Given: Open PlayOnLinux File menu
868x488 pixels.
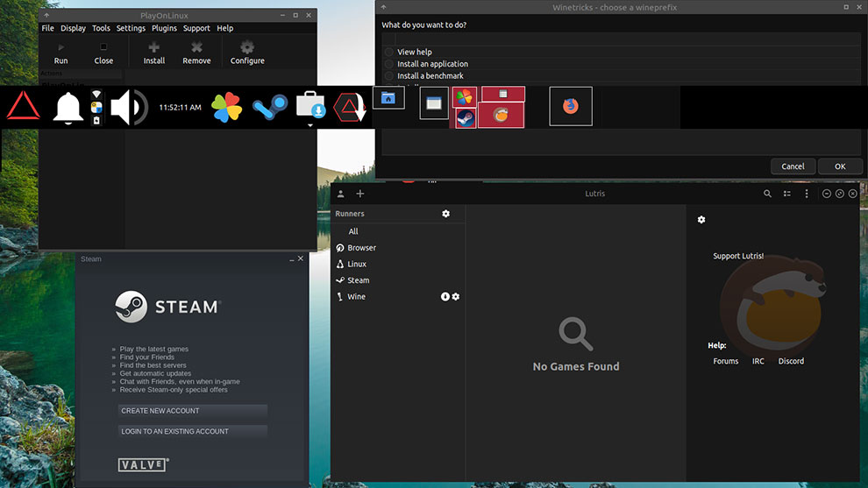Looking at the screenshot, I should pos(47,28).
